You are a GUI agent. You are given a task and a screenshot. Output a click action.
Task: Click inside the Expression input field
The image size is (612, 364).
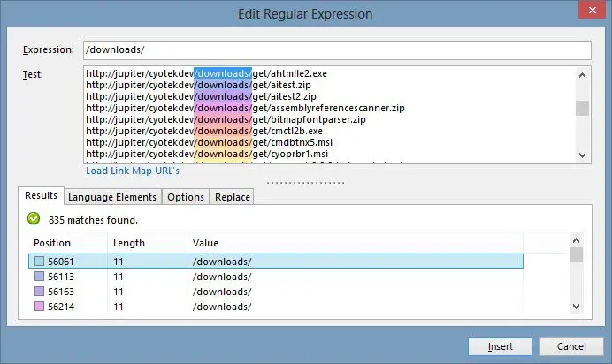click(337, 50)
